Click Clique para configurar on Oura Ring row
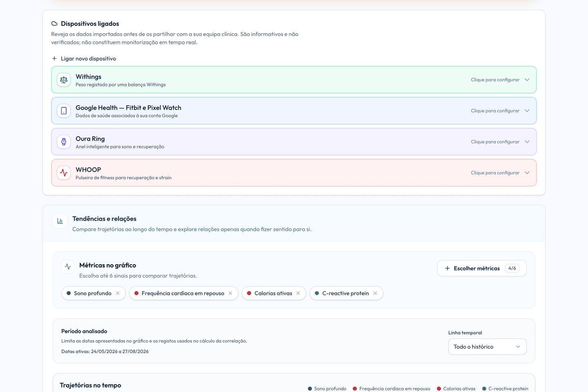Viewport: 588px width, 392px height. tap(495, 142)
